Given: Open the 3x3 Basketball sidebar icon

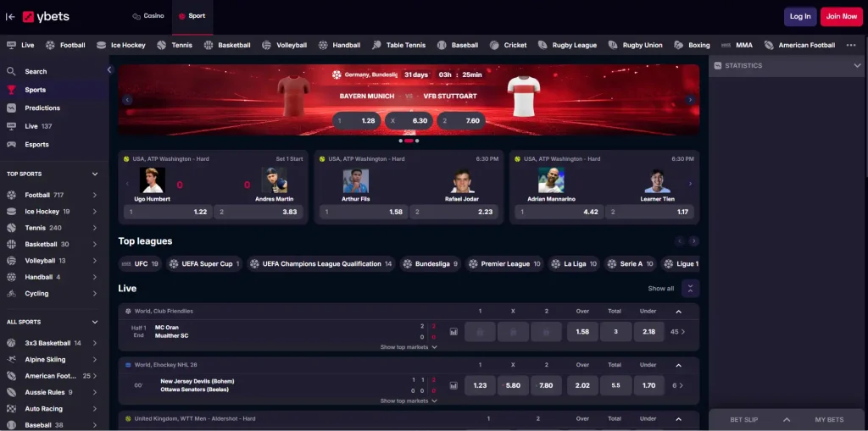Looking at the screenshot, I should point(11,343).
